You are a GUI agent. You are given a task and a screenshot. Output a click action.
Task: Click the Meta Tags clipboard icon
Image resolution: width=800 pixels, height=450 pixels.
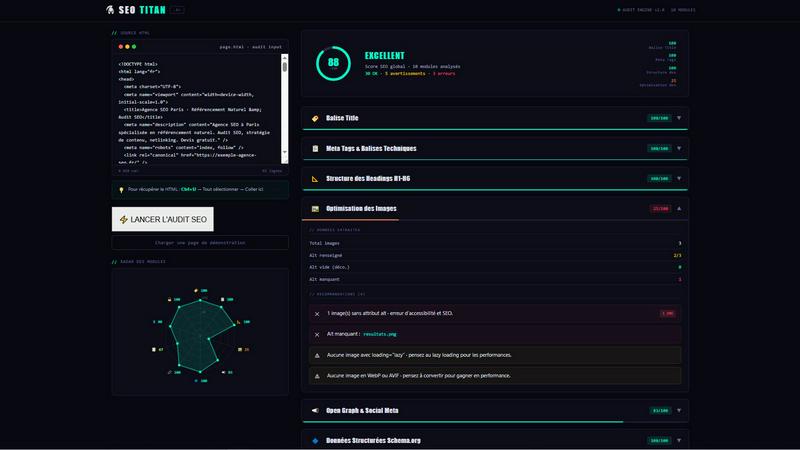[315, 148]
